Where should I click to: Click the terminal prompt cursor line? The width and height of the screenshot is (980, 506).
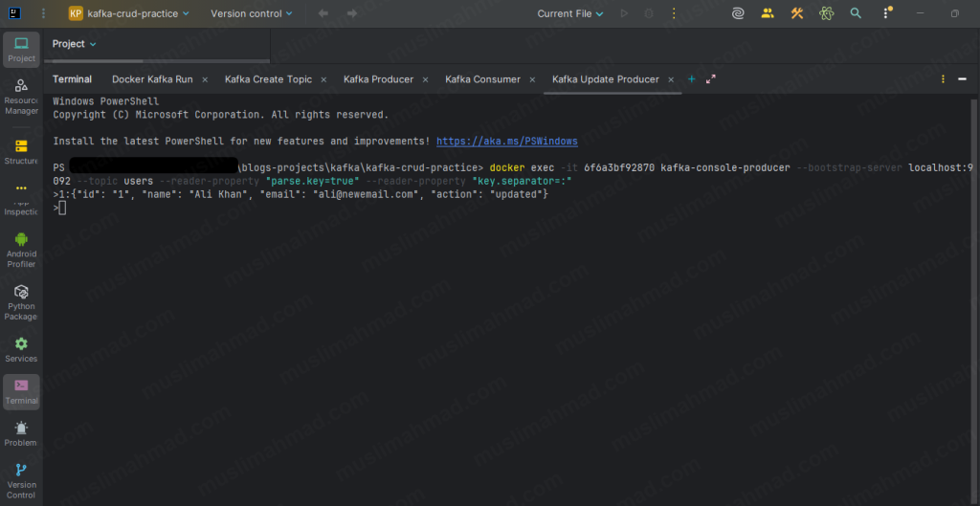[59, 208]
